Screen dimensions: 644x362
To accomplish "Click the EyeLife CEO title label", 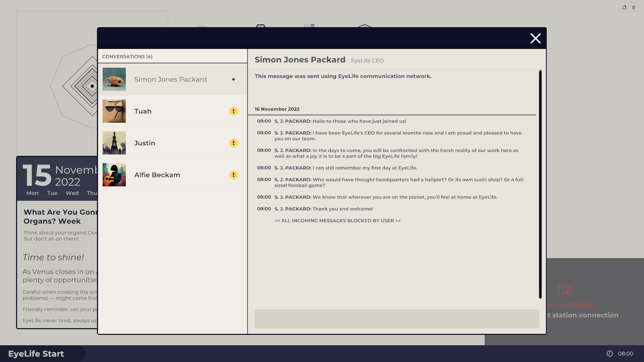I will click(367, 61).
